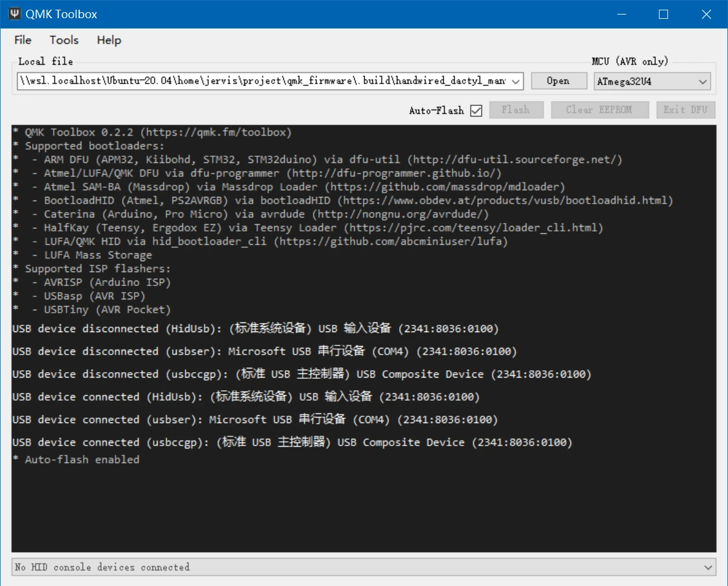Viewport: 728px width, 586px height.
Task: Toggle the Auto-Flash checkbox
Action: [476, 110]
